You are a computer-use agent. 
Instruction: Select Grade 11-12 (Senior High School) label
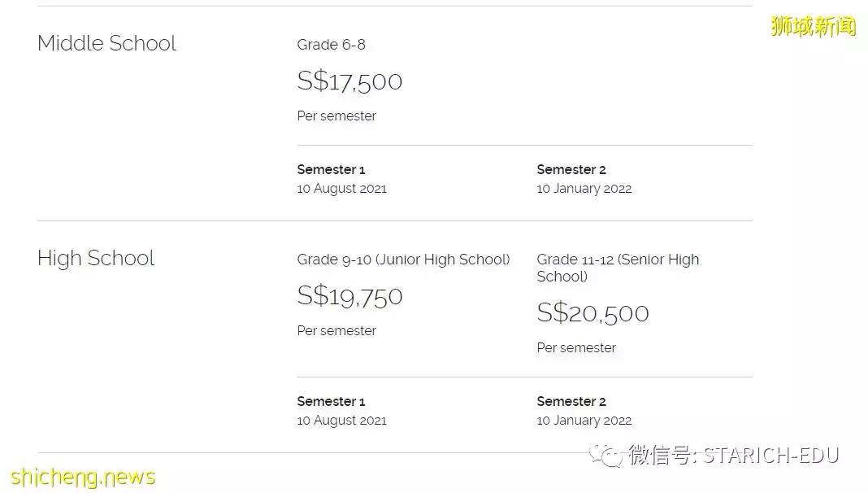pos(618,268)
